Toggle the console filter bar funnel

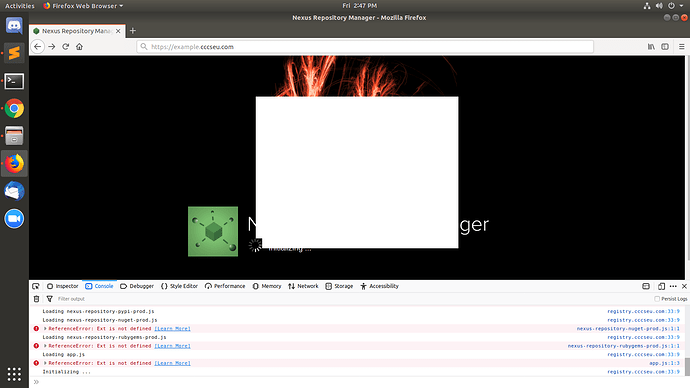pyautogui.click(x=50, y=299)
